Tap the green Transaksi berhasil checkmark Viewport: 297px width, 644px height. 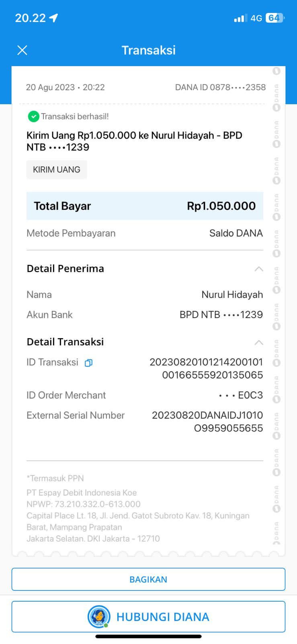click(33, 117)
